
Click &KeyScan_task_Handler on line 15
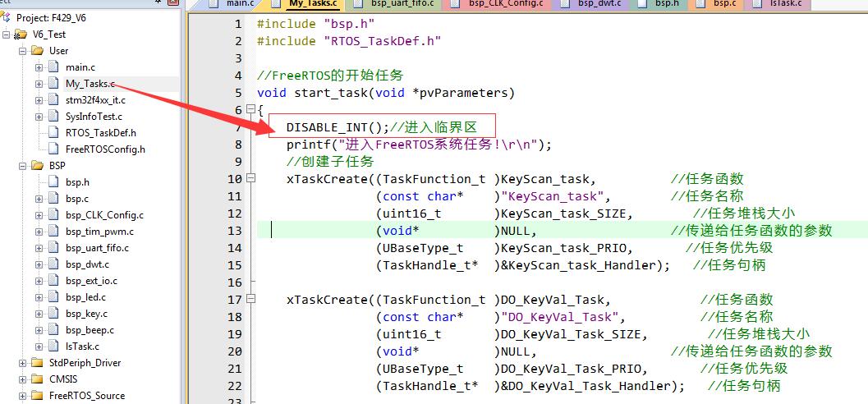(x=578, y=264)
